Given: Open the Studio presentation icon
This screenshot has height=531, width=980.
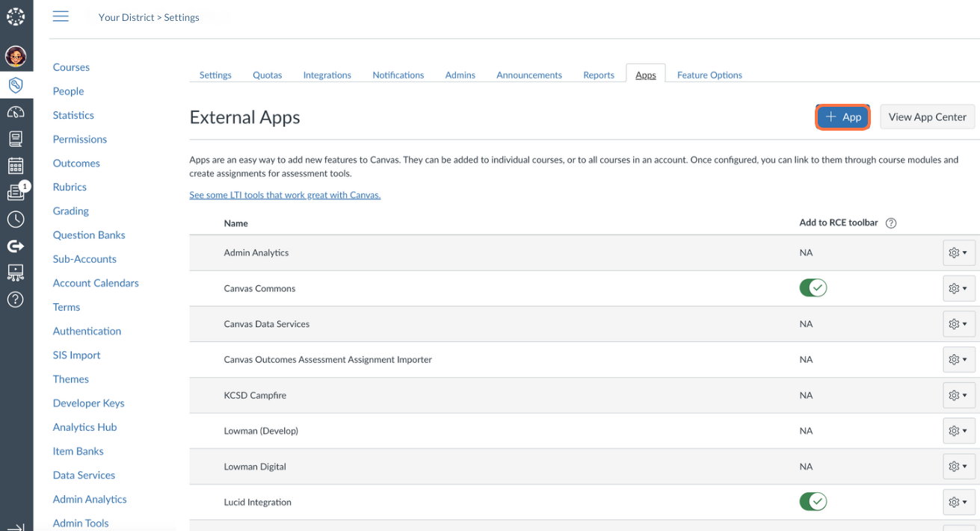Looking at the screenshot, I should [16, 273].
